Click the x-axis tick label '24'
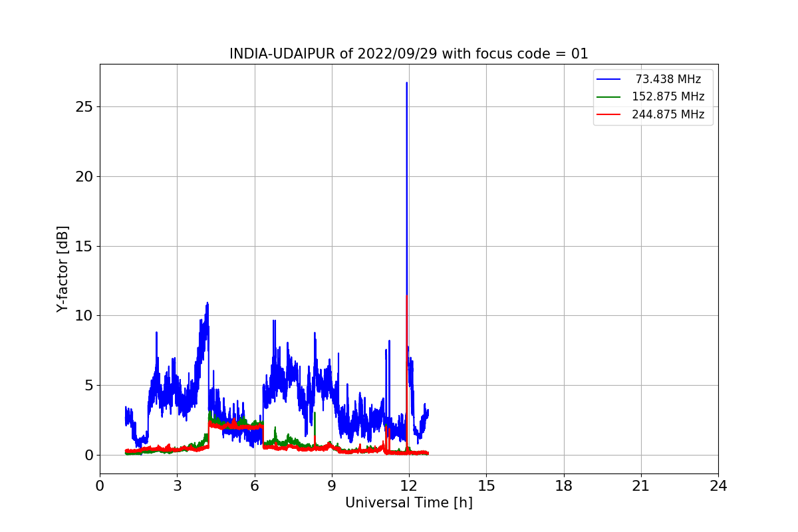Screen dimensions: 798x532 tap(718, 486)
